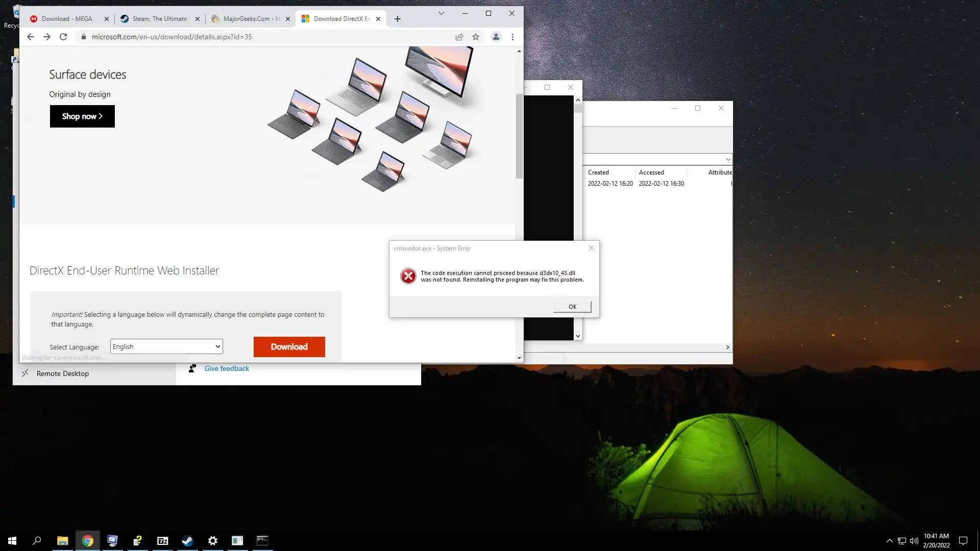Open Chrome tab search chevron

[x=442, y=13]
